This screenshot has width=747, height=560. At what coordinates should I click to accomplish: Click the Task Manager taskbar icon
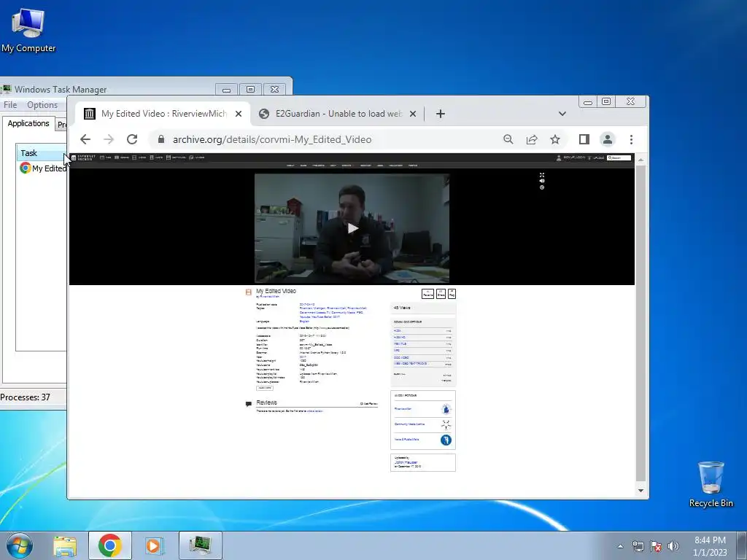tap(201, 545)
